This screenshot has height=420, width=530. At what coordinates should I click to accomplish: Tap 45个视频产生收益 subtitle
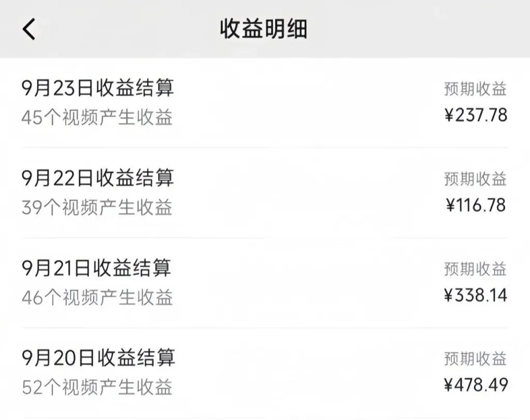97,117
